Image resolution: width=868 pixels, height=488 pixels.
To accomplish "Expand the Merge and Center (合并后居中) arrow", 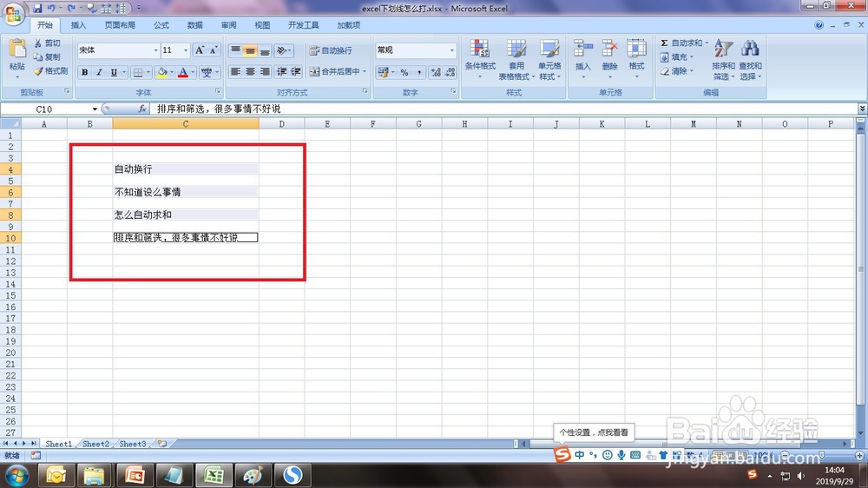I will (x=365, y=71).
